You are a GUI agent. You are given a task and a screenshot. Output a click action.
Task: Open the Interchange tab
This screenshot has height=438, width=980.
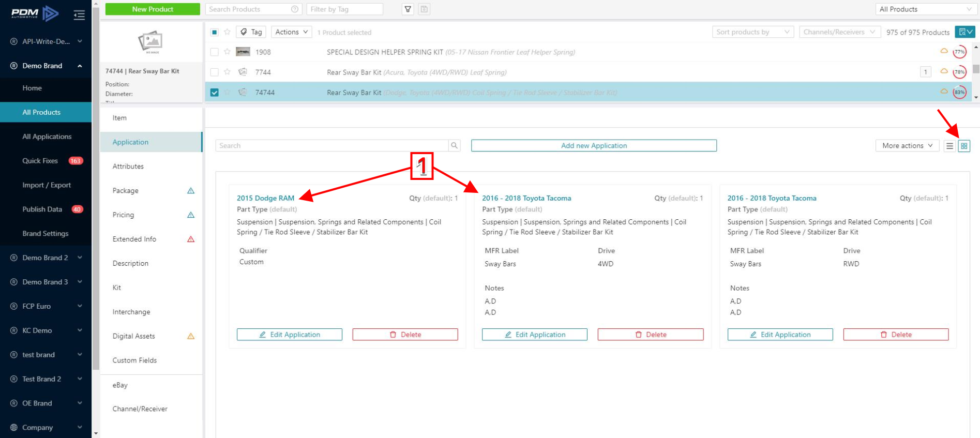click(150, 312)
